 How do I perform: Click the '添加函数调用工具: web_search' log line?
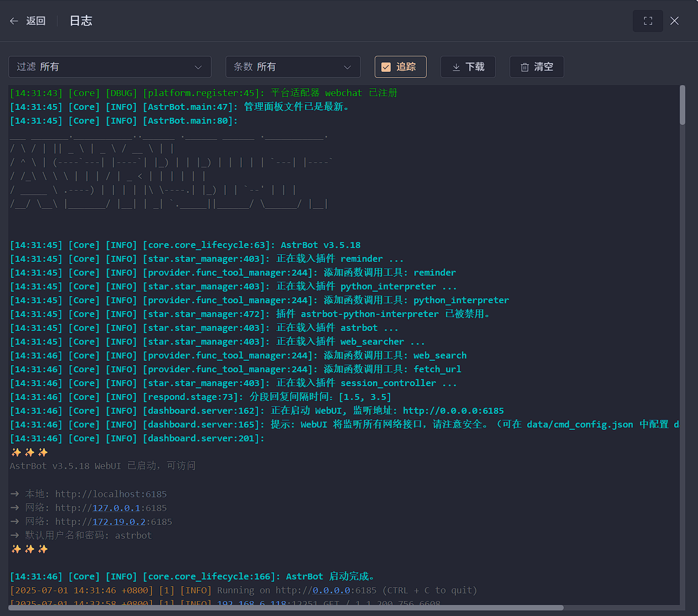coord(238,356)
